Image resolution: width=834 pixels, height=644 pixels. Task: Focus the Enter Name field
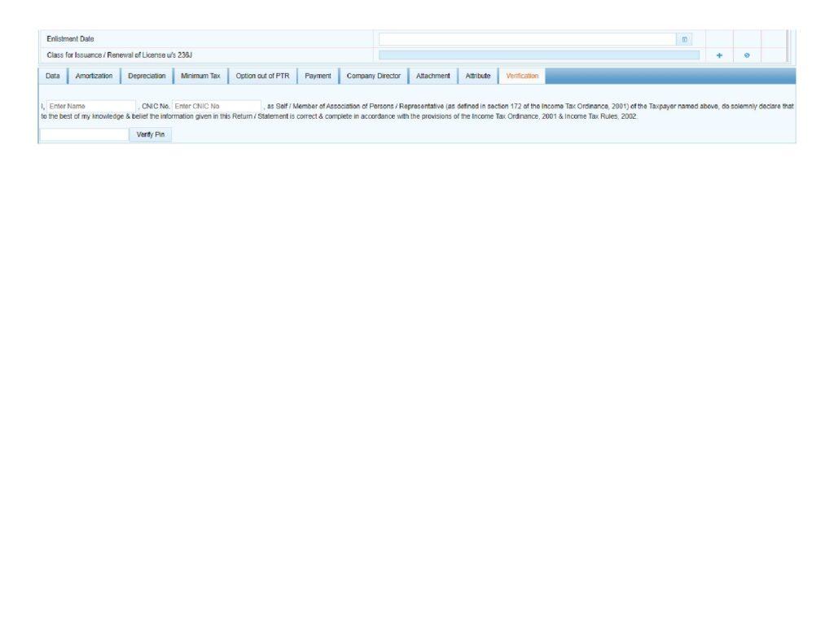pos(90,106)
